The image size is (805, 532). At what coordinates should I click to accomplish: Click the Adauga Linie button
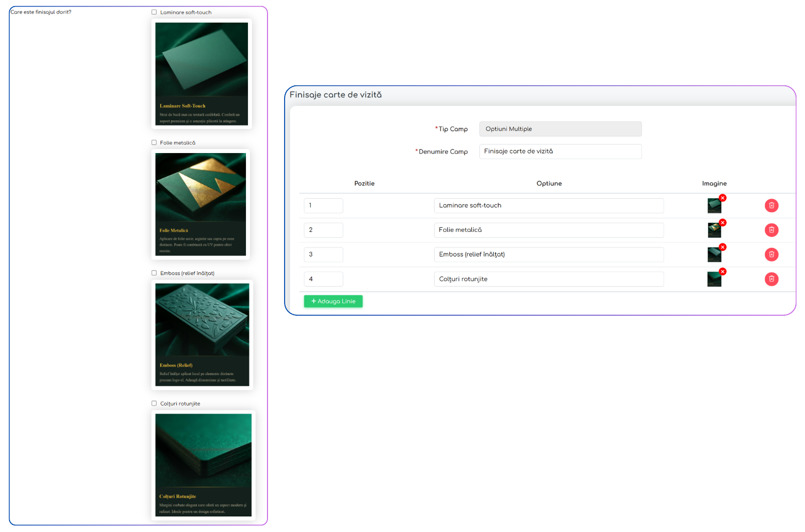[x=333, y=301]
